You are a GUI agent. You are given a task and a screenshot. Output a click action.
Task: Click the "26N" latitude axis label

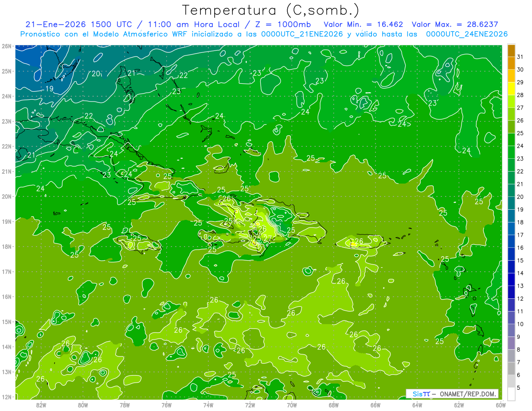pyautogui.click(x=7, y=46)
